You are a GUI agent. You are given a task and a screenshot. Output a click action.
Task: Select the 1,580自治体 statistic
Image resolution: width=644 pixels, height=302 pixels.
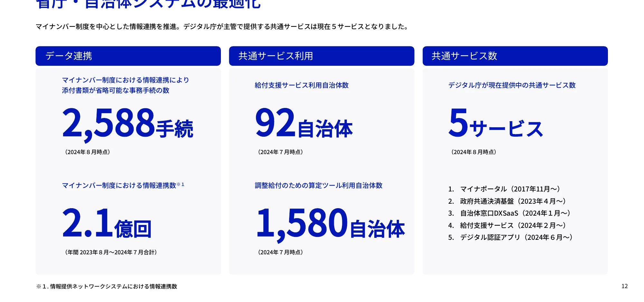pos(330,223)
